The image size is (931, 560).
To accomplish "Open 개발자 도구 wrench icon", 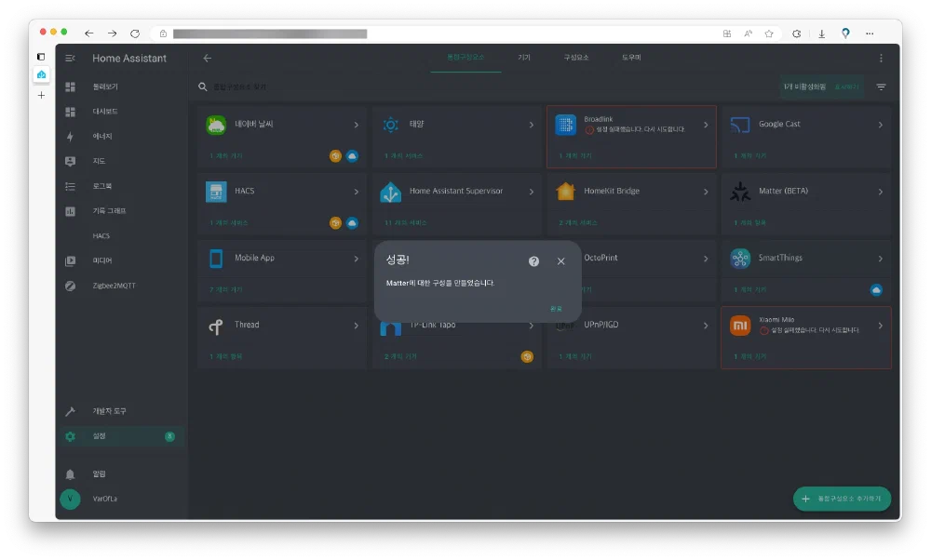I will [x=70, y=411].
